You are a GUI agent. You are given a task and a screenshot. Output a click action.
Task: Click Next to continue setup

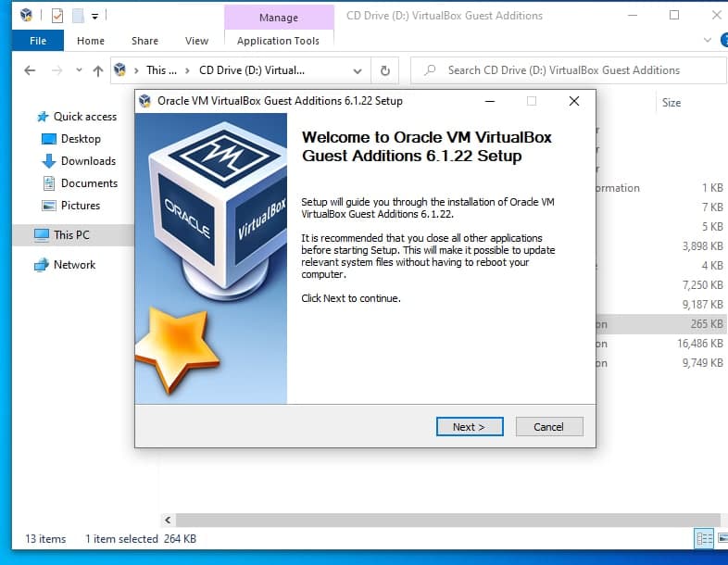[x=470, y=426]
